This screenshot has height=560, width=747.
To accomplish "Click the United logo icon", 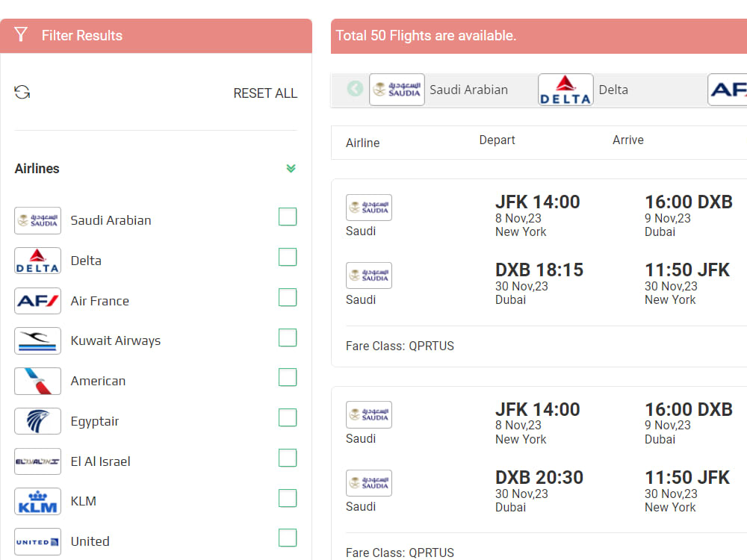I will click(x=37, y=541).
